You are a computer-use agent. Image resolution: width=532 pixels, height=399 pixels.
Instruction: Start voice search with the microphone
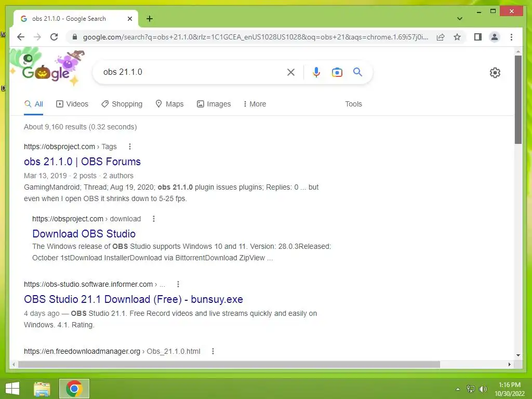(x=316, y=72)
